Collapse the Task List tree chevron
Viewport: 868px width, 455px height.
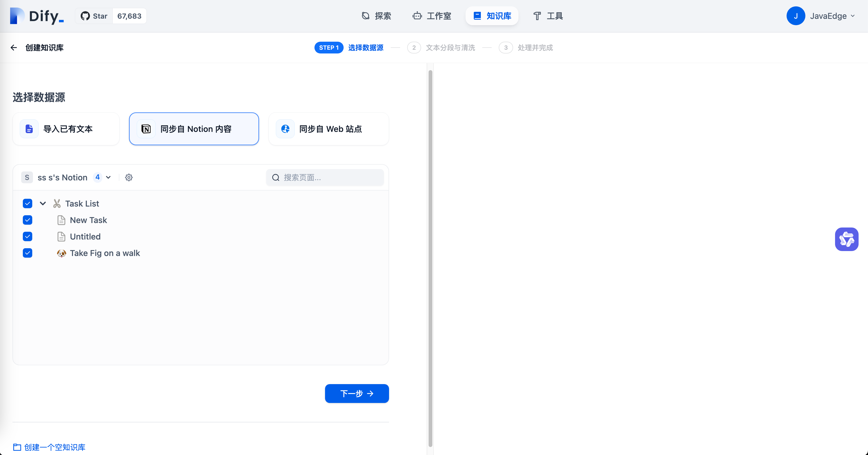click(x=42, y=203)
